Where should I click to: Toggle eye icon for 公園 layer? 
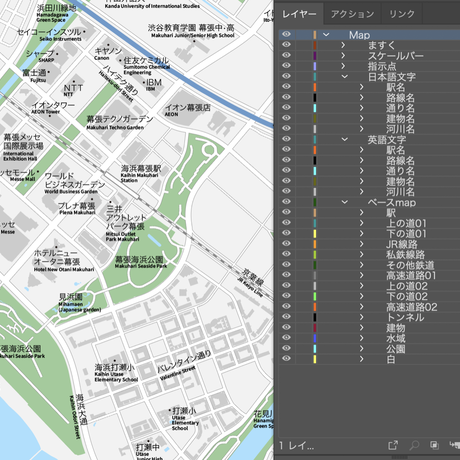click(286, 348)
